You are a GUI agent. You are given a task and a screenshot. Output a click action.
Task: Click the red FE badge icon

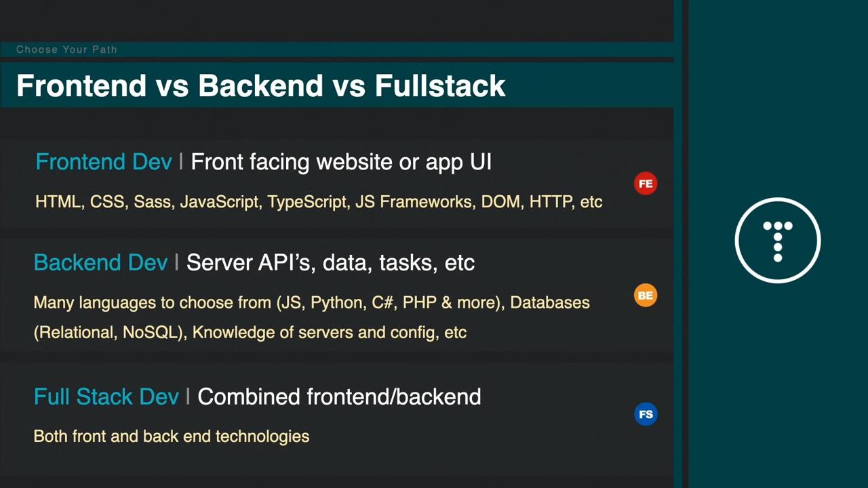646,184
